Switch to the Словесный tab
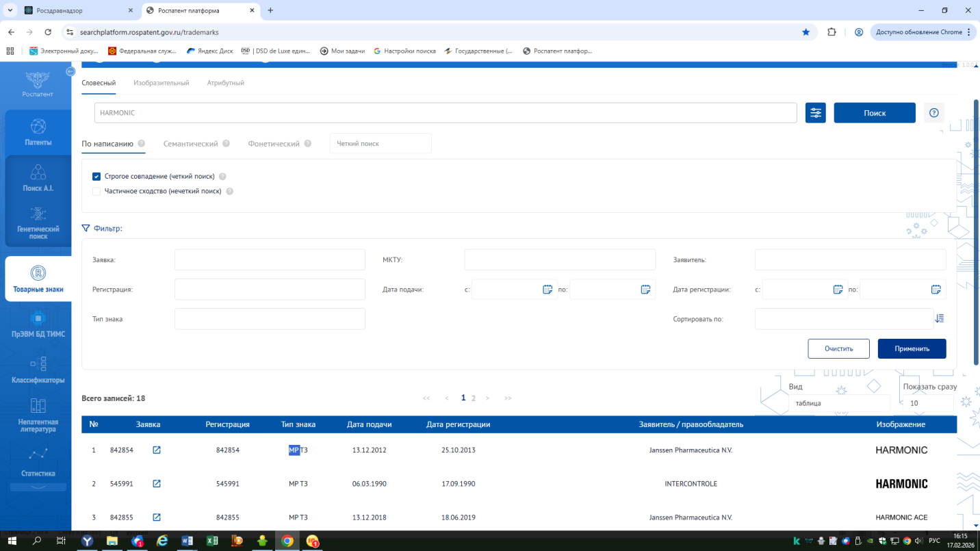This screenshot has width=980, height=551. [x=99, y=83]
